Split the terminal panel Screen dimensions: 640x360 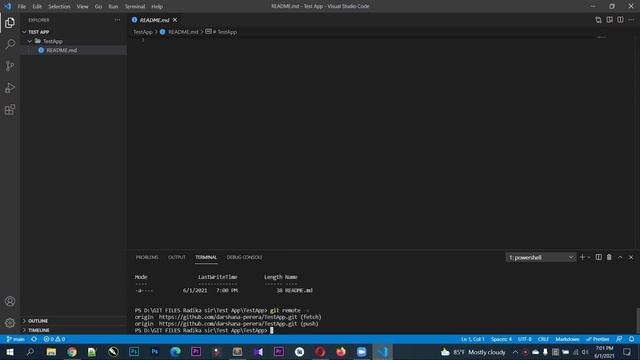[x=598, y=257]
